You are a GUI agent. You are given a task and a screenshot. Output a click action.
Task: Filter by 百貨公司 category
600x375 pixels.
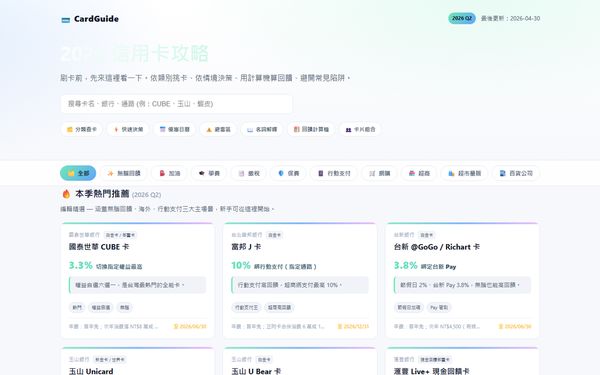516,173
